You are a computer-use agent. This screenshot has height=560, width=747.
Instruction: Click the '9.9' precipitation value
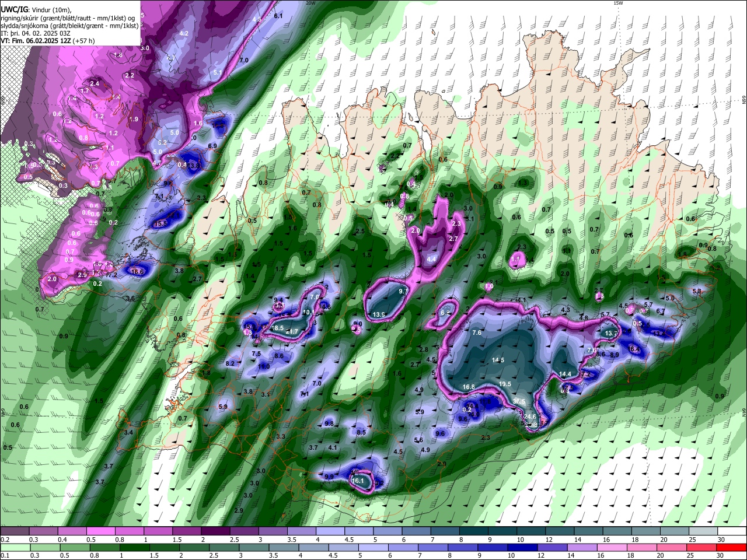point(329,477)
